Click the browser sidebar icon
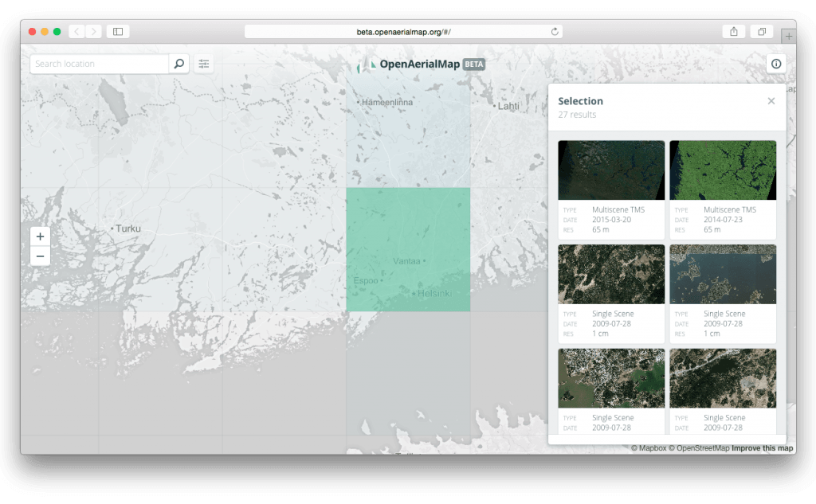 pyautogui.click(x=117, y=31)
